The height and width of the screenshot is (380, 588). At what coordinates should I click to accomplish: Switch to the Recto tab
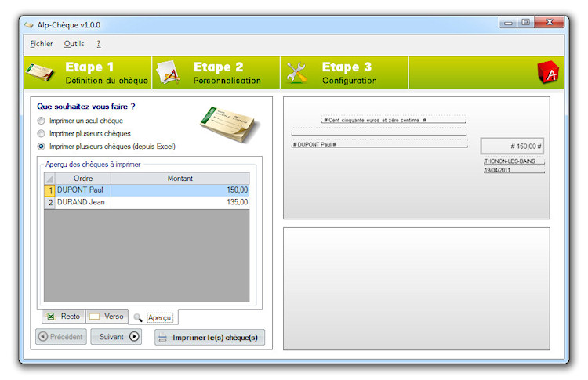(x=64, y=317)
